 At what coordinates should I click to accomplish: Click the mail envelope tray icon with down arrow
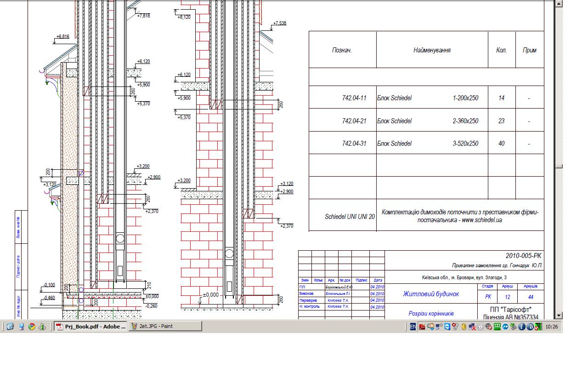point(430,327)
